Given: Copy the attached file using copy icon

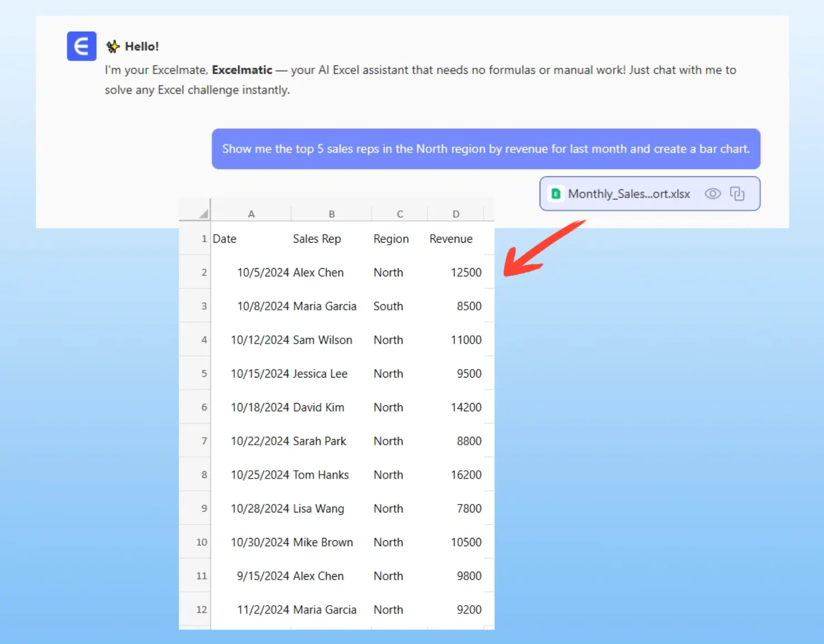Looking at the screenshot, I should coord(737,194).
